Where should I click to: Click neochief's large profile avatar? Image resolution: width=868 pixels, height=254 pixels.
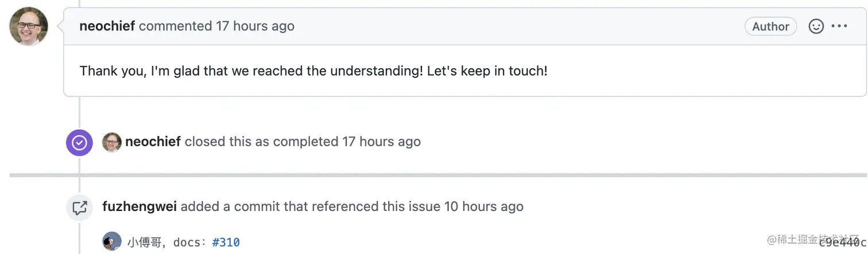(29, 26)
